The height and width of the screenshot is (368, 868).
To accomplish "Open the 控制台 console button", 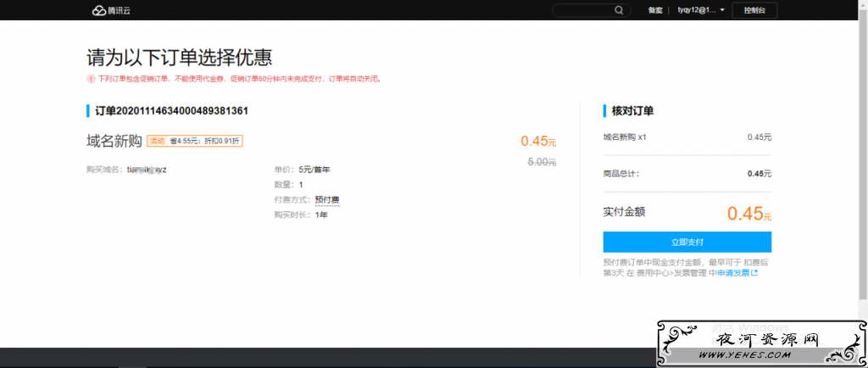I will [x=754, y=10].
